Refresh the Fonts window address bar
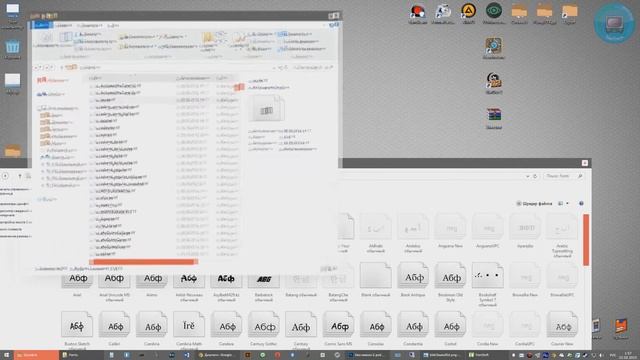Screen dimensions: 640x360 [535, 176]
